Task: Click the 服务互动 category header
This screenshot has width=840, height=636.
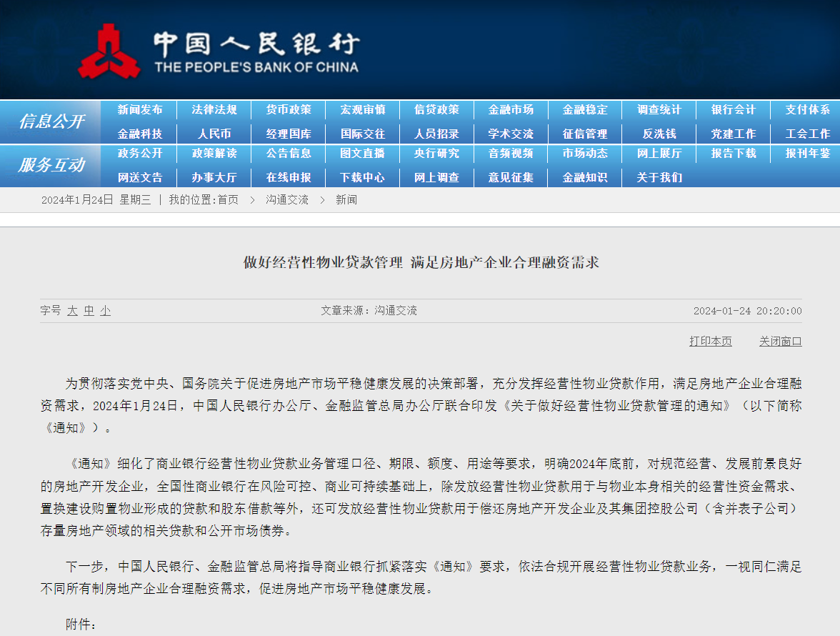Action: tap(51, 165)
